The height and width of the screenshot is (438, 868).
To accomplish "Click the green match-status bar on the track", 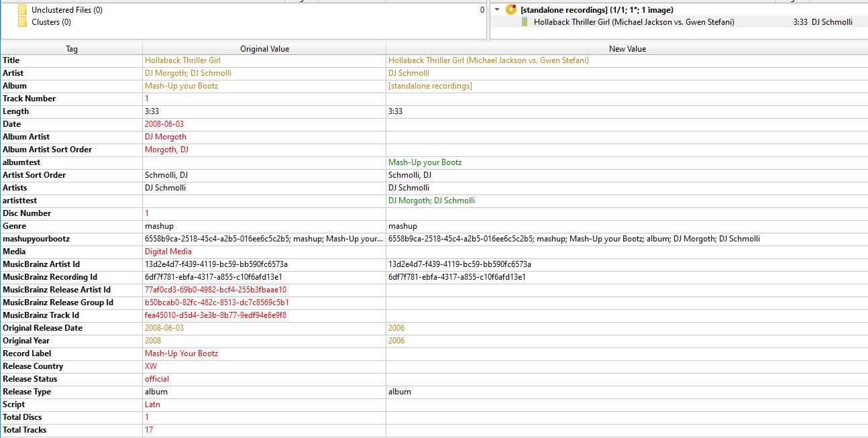I will click(525, 22).
